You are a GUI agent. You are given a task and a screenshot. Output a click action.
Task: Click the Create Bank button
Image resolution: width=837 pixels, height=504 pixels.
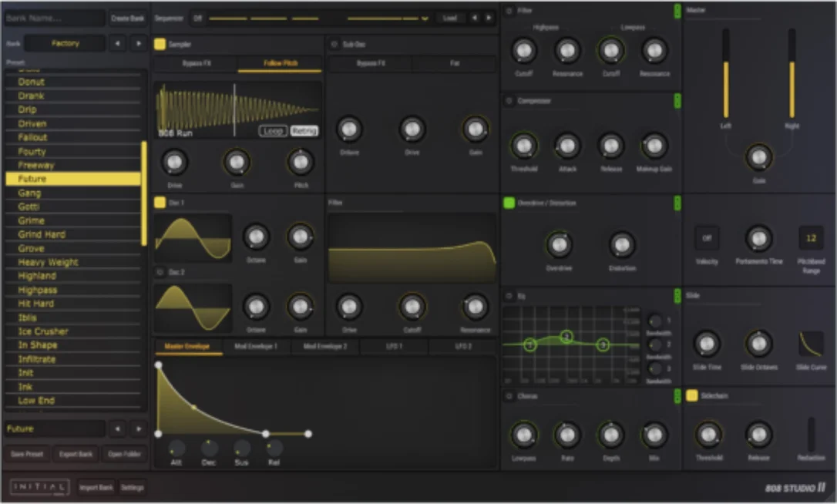[128, 18]
